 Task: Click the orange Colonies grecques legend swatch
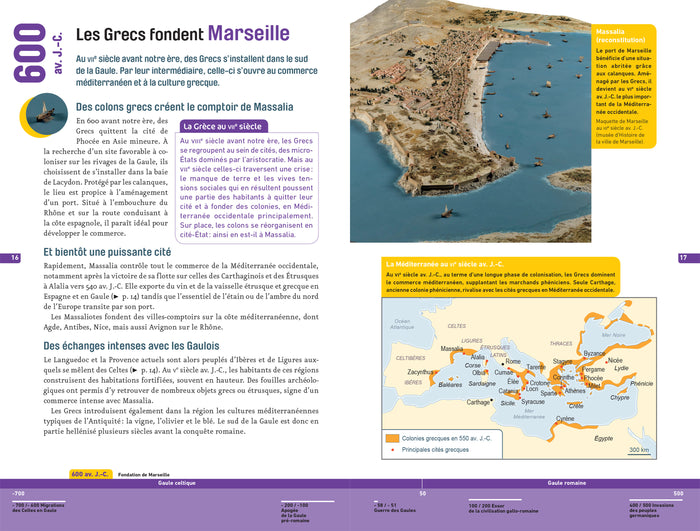click(x=393, y=438)
